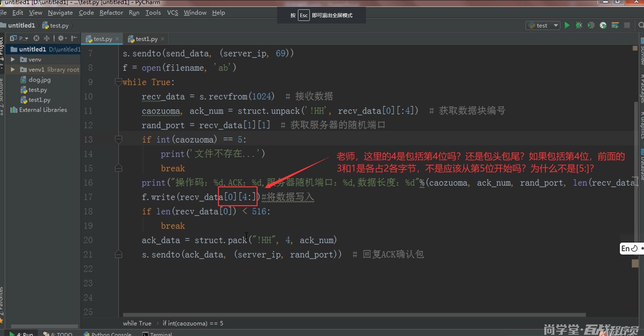Close the test.py editor tab
644x336 pixels.
click(117, 39)
